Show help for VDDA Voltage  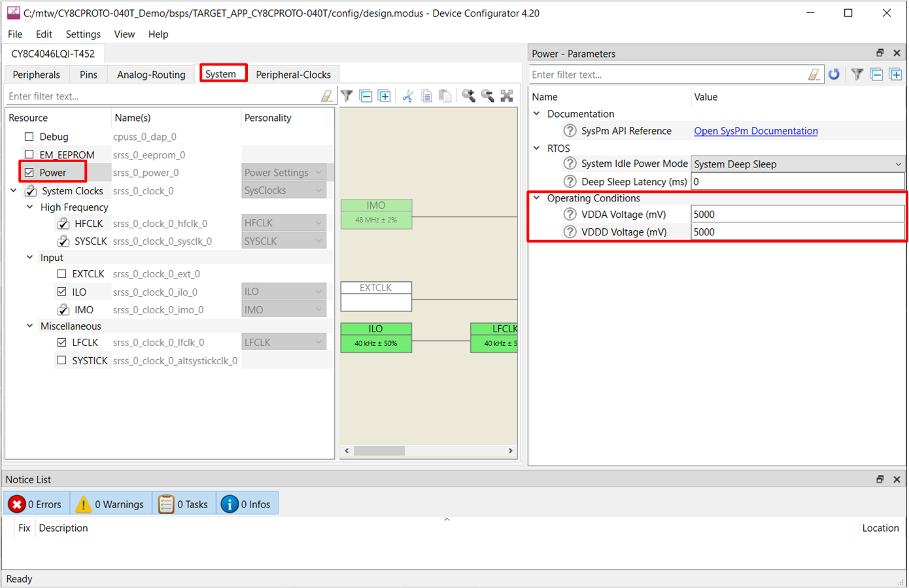(x=570, y=215)
